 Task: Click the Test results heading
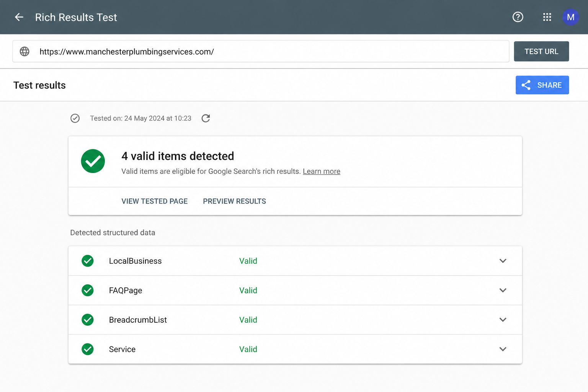39,85
